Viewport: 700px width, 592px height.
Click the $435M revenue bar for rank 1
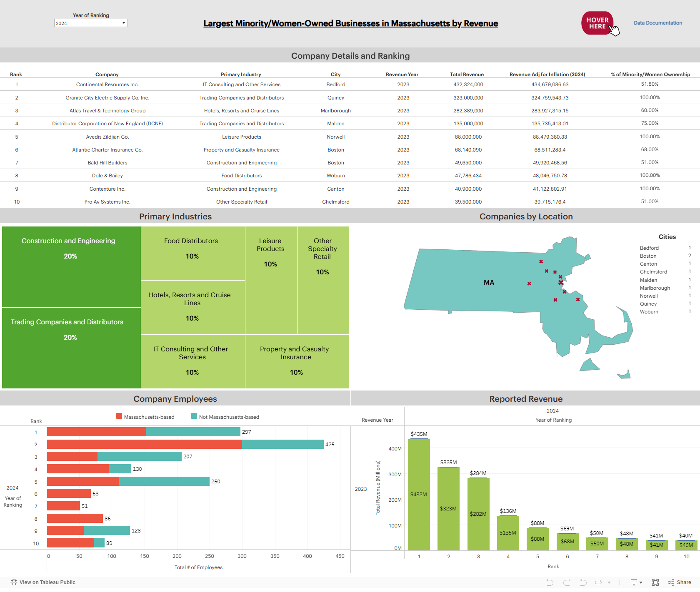(x=419, y=495)
